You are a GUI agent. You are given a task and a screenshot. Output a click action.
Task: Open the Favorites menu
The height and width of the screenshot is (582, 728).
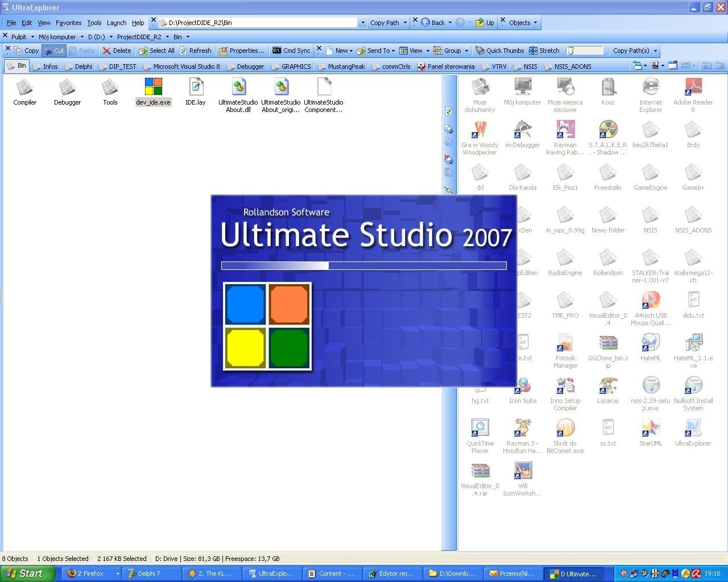68,23
